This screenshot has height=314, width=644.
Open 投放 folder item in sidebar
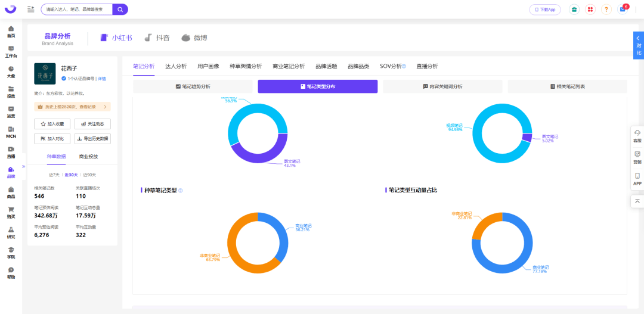coord(11,92)
